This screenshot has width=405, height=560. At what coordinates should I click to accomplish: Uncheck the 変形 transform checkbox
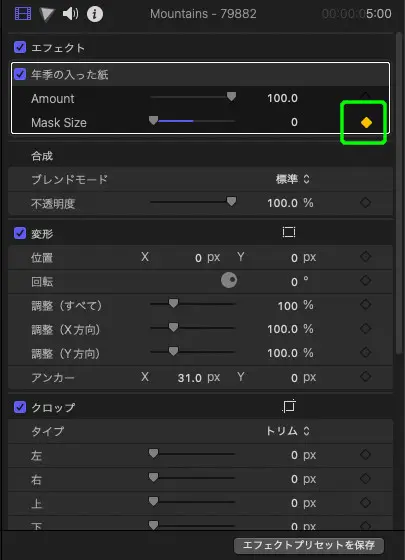pyautogui.click(x=20, y=234)
